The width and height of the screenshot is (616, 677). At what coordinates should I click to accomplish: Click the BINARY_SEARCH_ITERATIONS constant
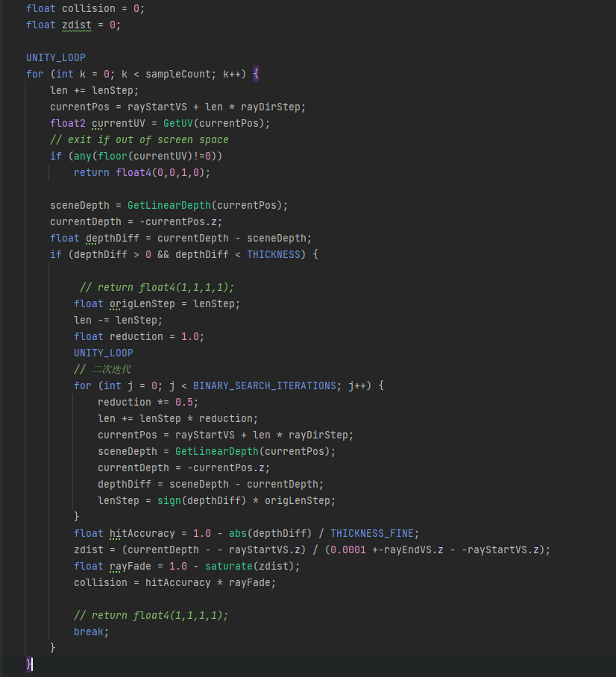[x=264, y=385]
